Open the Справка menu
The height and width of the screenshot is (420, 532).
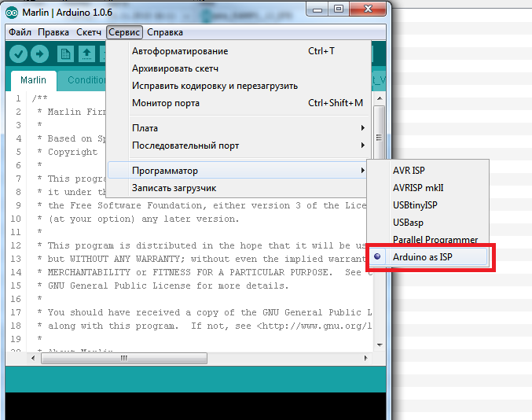pos(165,32)
